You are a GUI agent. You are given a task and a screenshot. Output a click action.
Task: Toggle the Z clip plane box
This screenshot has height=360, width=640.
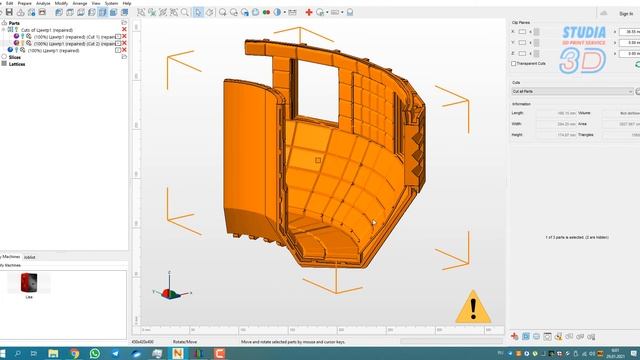(522, 53)
